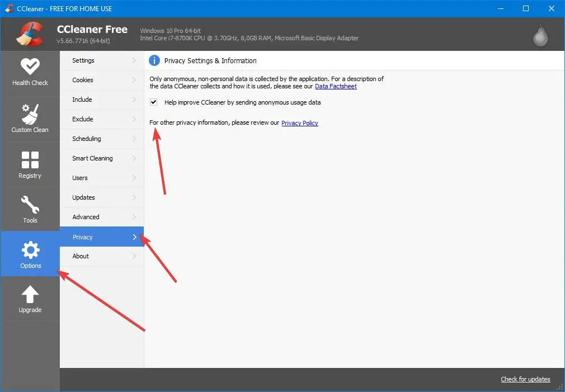Open the Exclude options page
This screenshot has height=392, width=565.
[x=102, y=119]
